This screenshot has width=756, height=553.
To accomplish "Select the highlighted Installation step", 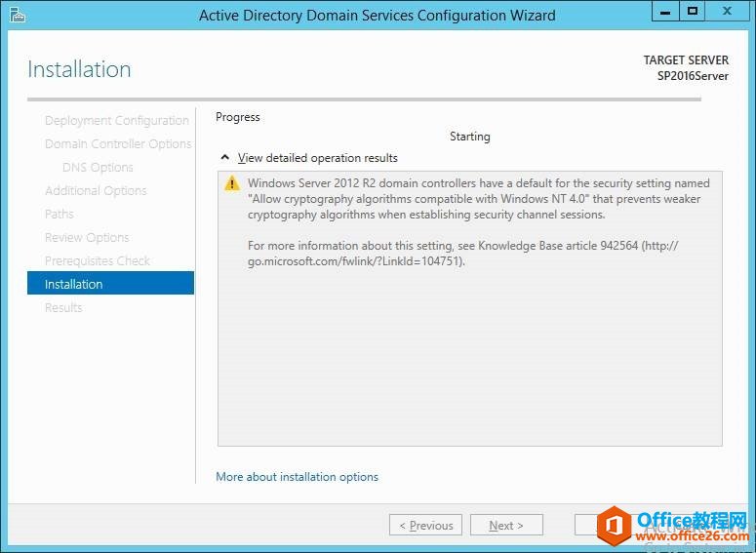I will 110,284.
